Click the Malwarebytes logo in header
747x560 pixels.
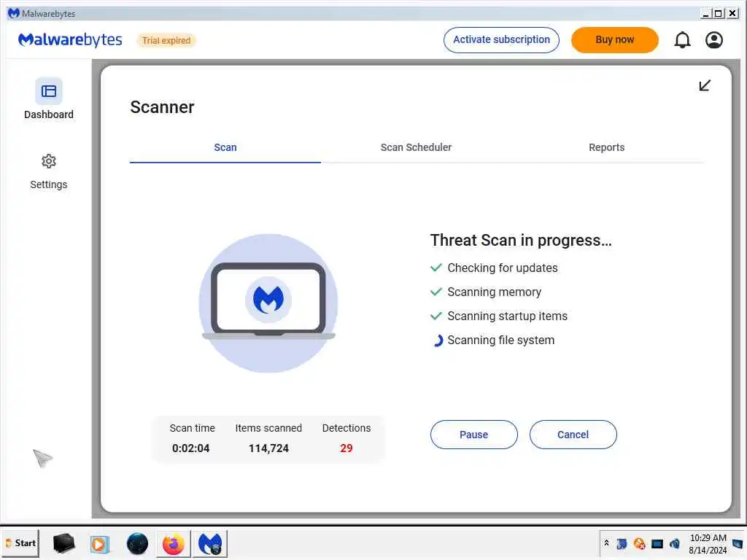(x=70, y=40)
